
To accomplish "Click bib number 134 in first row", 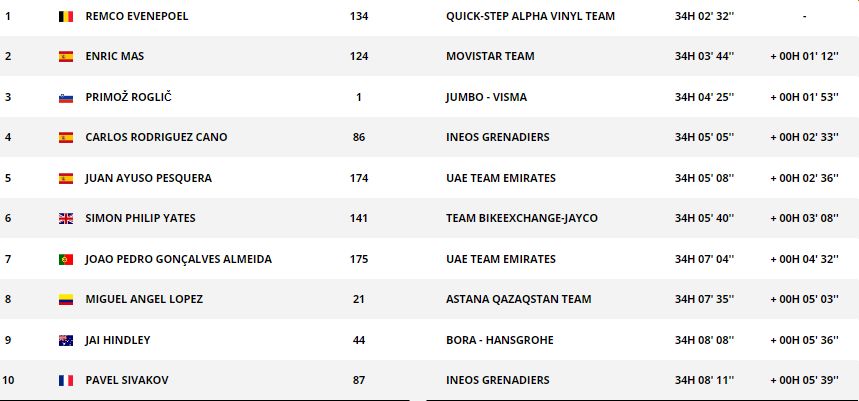I will pos(359,16).
